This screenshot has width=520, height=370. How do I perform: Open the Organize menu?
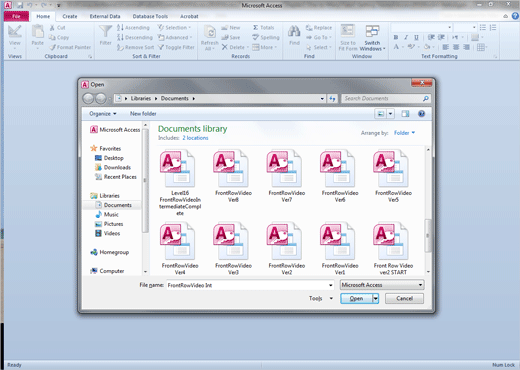(103, 114)
